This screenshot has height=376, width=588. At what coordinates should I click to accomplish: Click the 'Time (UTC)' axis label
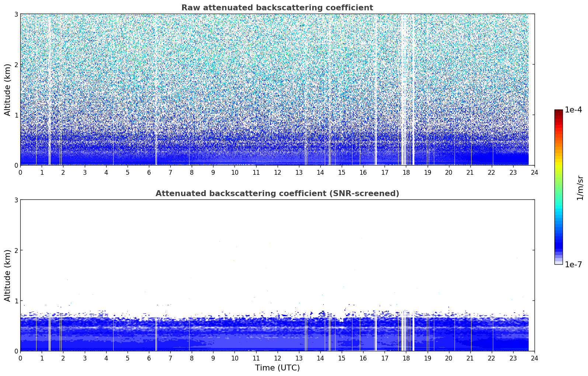point(277,368)
